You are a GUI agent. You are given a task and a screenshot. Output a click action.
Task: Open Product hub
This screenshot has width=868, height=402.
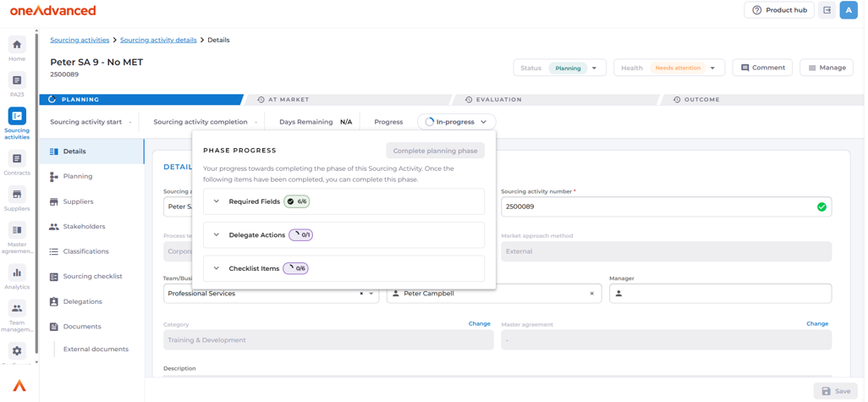point(779,10)
